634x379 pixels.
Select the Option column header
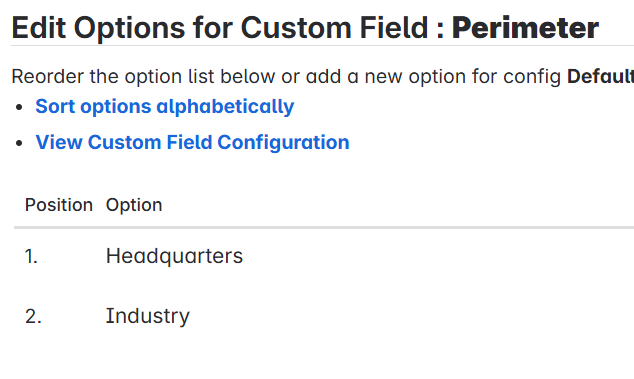click(x=134, y=205)
